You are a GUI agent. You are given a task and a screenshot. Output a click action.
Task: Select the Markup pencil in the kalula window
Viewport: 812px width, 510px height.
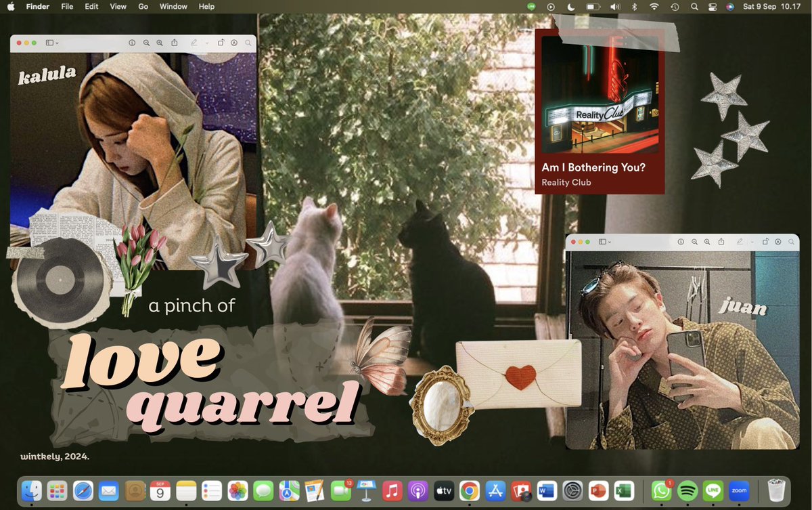click(x=194, y=43)
